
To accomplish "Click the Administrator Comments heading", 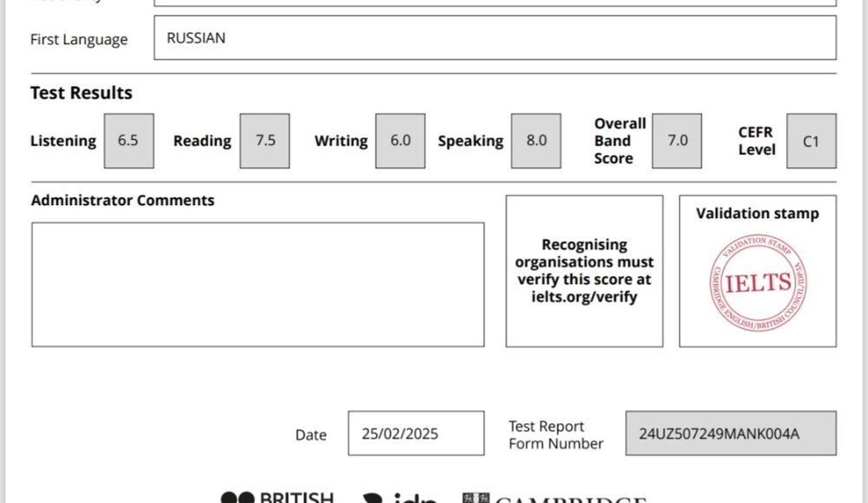I will [122, 201].
